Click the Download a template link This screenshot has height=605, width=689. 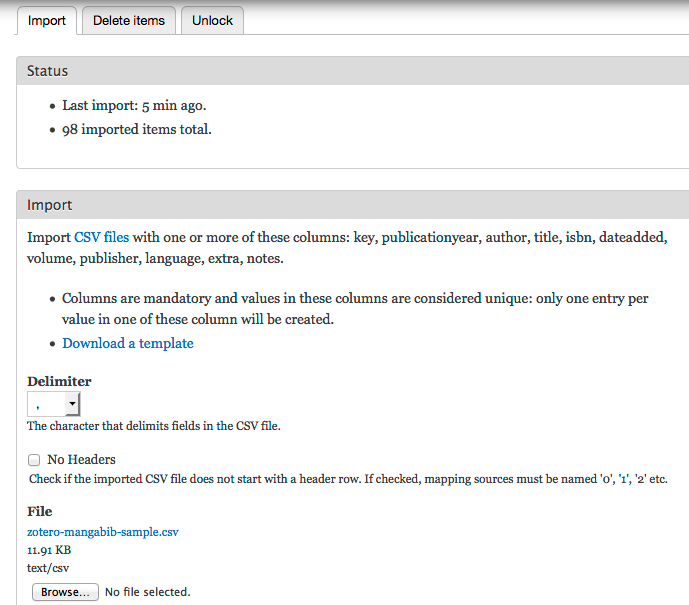[x=128, y=343]
